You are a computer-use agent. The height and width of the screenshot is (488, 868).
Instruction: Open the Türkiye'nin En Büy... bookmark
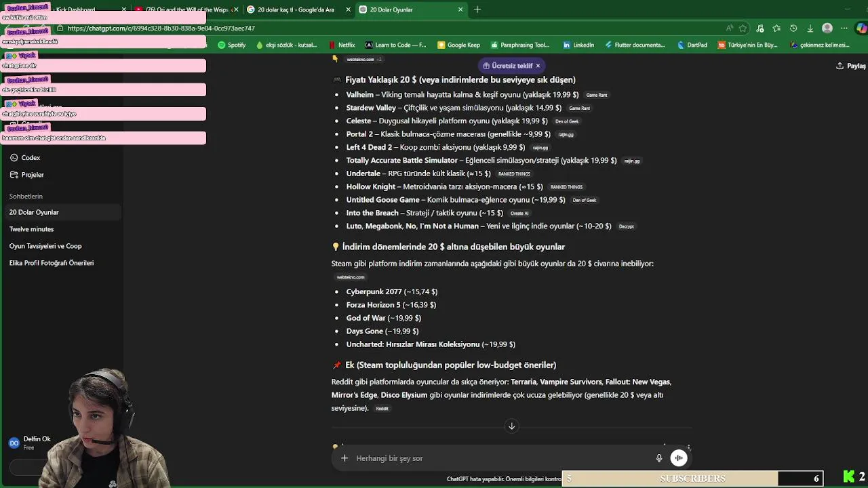pyautogui.click(x=748, y=45)
